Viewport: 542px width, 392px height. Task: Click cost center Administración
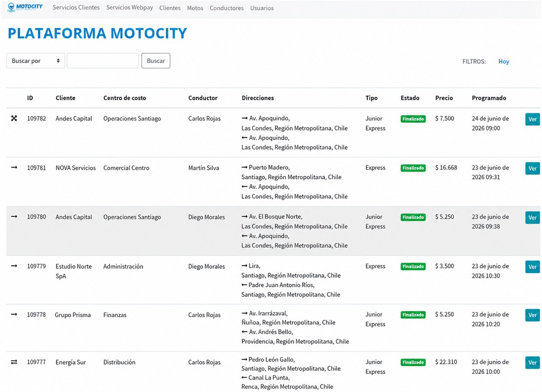click(x=123, y=266)
